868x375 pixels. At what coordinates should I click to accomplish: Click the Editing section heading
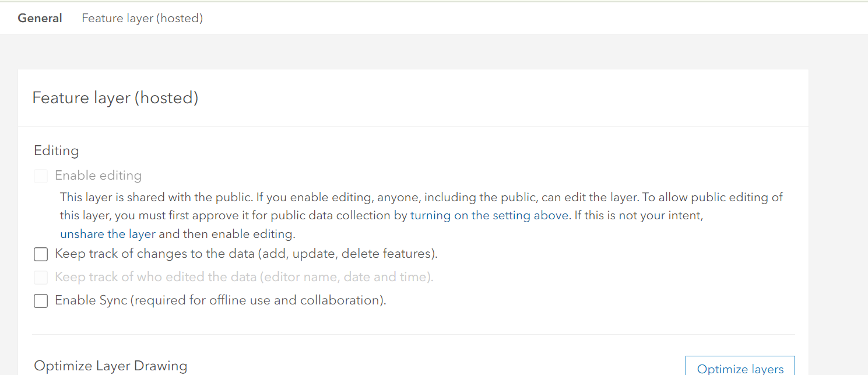coord(57,150)
